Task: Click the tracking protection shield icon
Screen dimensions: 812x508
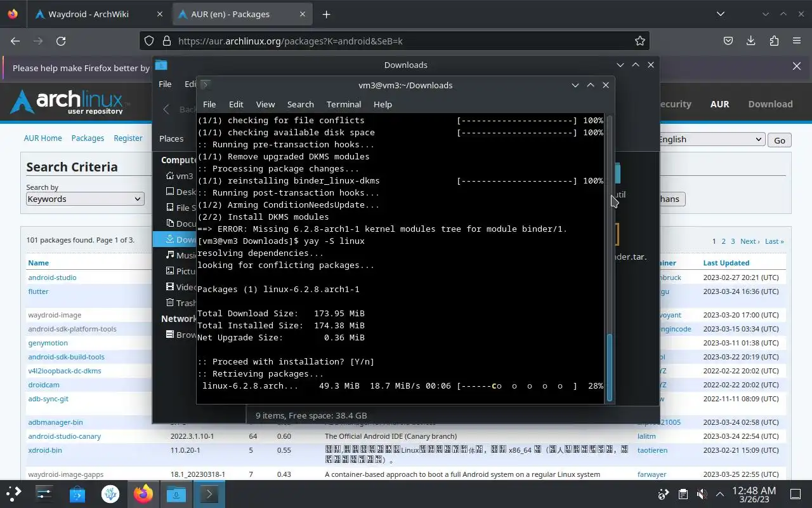Action: (149, 41)
